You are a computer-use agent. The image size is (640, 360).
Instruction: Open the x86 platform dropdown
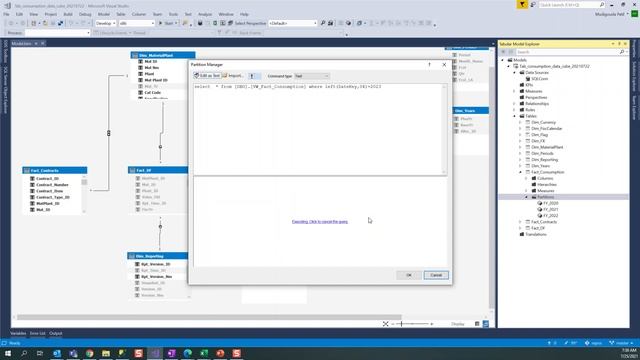tap(136, 23)
